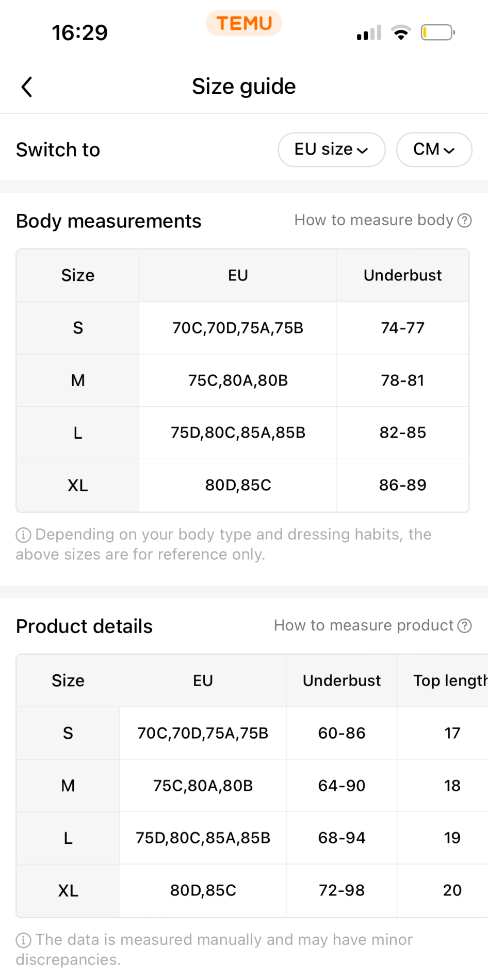The height and width of the screenshot is (980, 488).
Task: Tap the back arrow icon
Action: [27, 87]
